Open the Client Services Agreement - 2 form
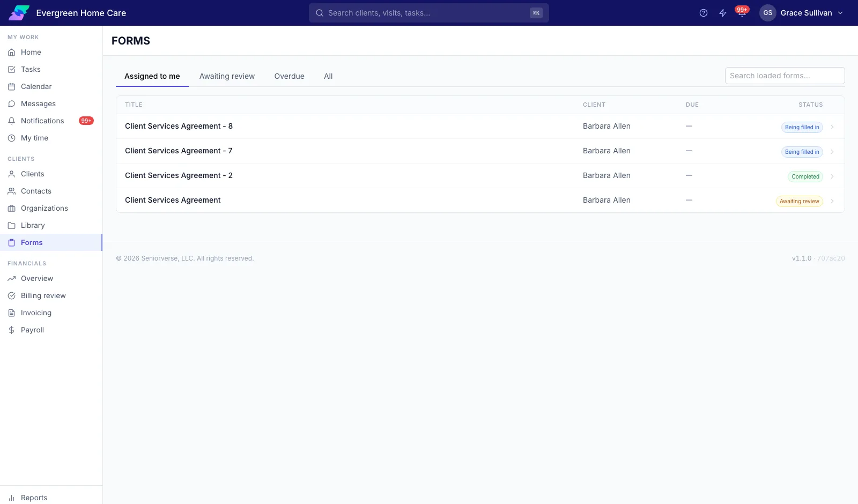Image resolution: width=858 pixels, height=504 pixels. pyautogui.click(x=179, y=175)
